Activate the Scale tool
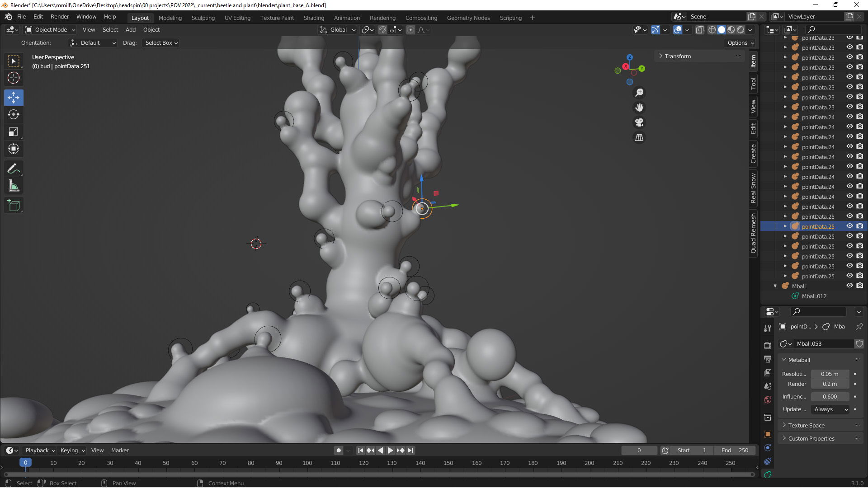 point(14,132)
